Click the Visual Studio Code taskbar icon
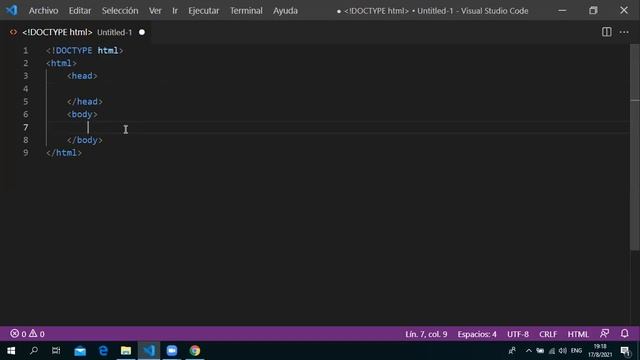The image size is (640, 360). (x=149, y=351)
